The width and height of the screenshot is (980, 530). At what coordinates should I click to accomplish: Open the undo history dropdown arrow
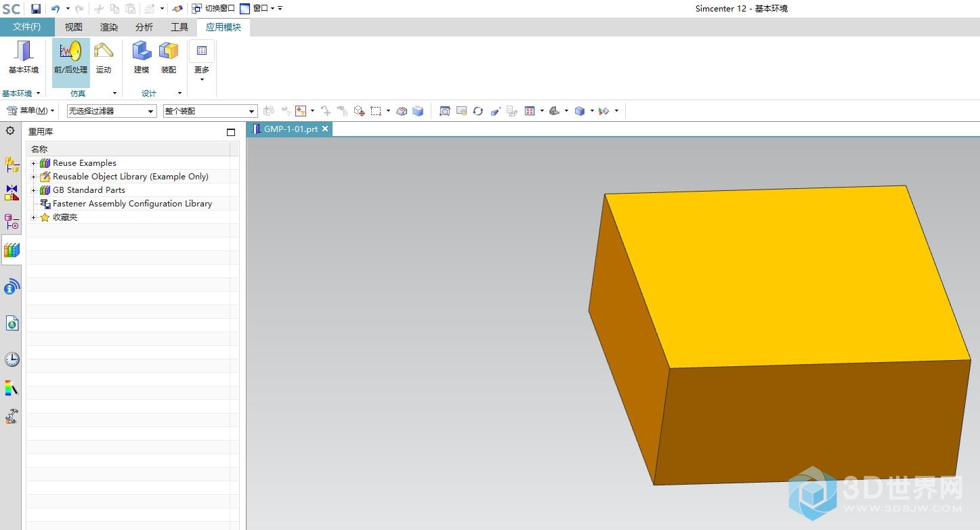click(x=68, y=9)
